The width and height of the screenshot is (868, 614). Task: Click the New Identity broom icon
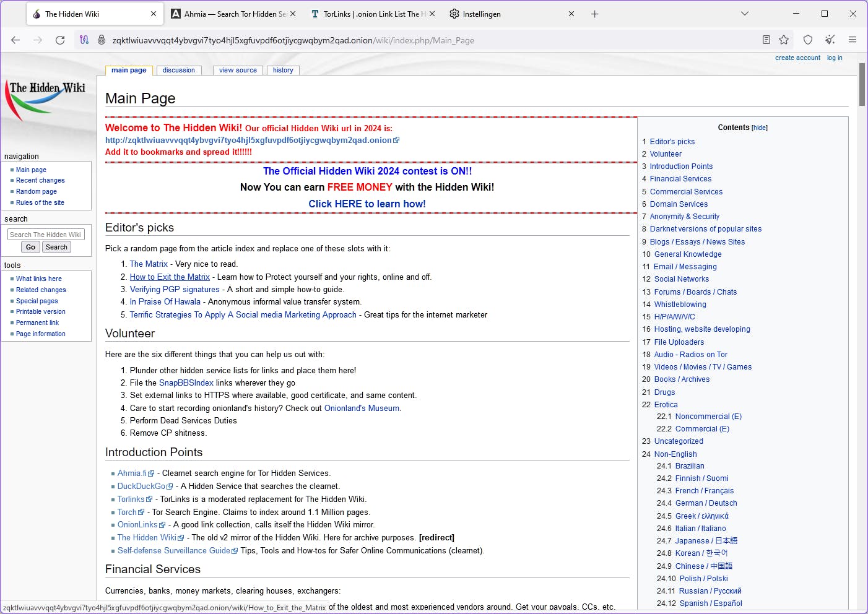(x=830, y=40)
